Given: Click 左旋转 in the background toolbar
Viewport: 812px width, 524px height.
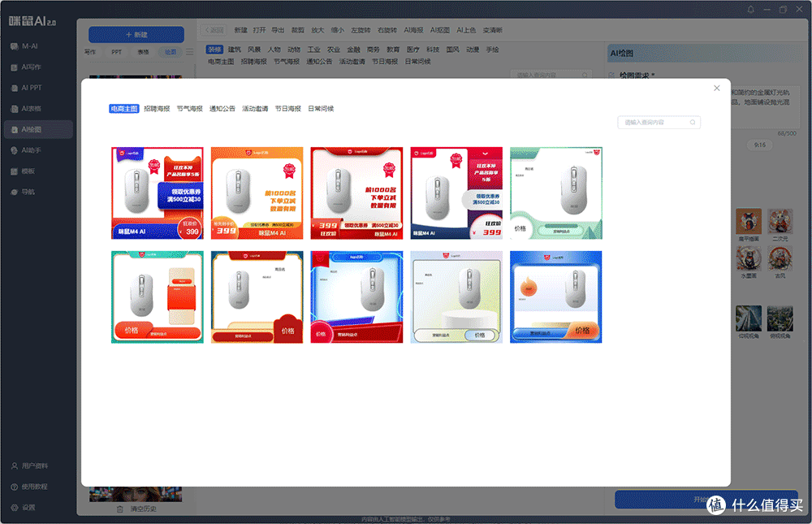Looking at the screenshot, I should pos(361,30).
